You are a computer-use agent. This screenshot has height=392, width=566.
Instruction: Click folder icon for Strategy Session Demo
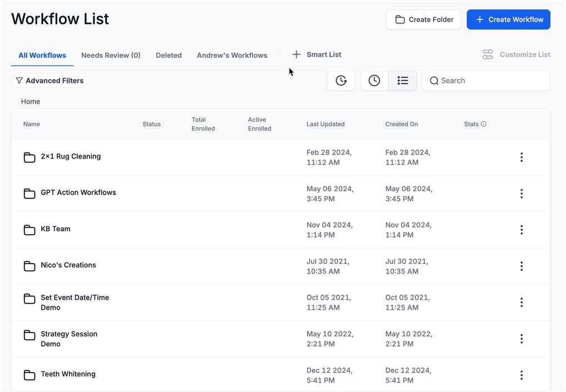(29, 335)
